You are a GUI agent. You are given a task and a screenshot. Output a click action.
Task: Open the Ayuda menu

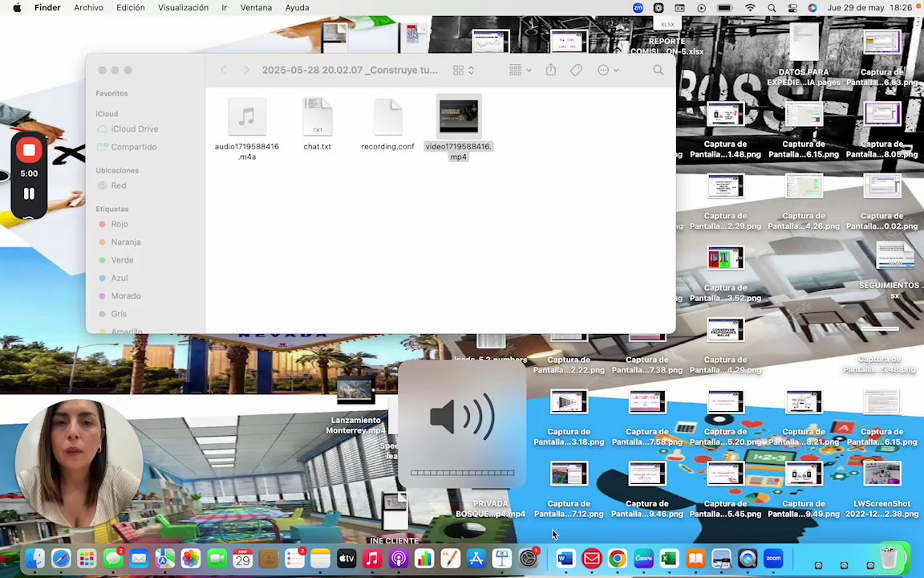[x=297, y=8]
